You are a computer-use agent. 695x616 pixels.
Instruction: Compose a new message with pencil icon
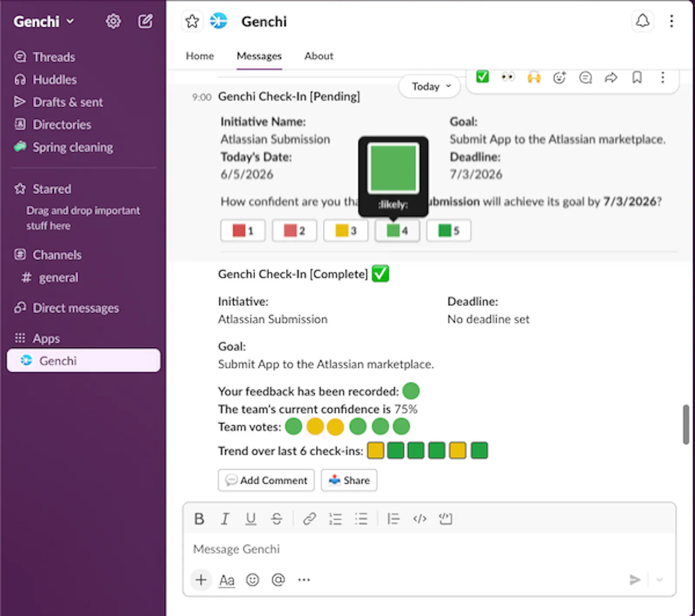pos(145,21)
